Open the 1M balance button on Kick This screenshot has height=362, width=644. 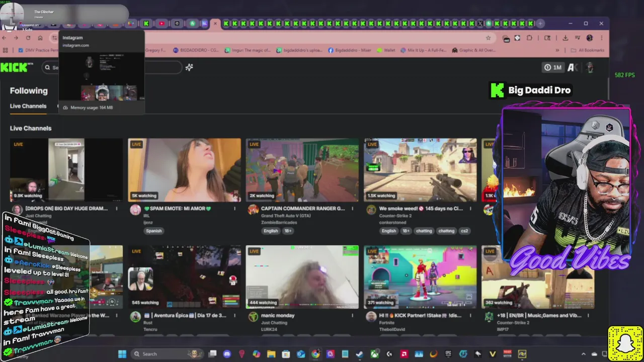[553, 67]
